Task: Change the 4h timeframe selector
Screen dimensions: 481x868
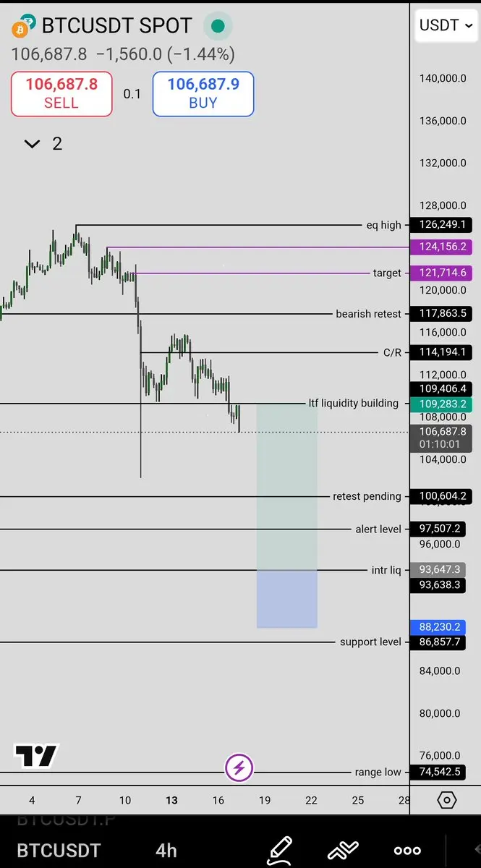Action: point(166,851)
